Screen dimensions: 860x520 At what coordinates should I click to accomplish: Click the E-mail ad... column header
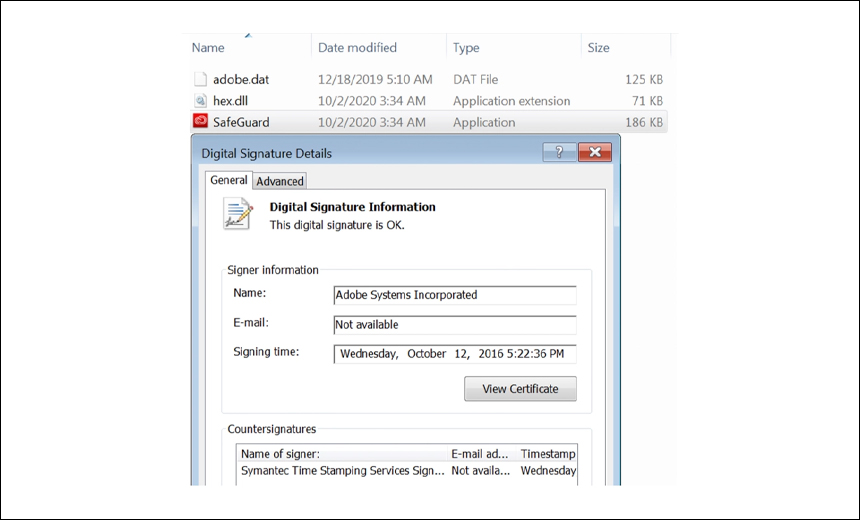[479, 454]
